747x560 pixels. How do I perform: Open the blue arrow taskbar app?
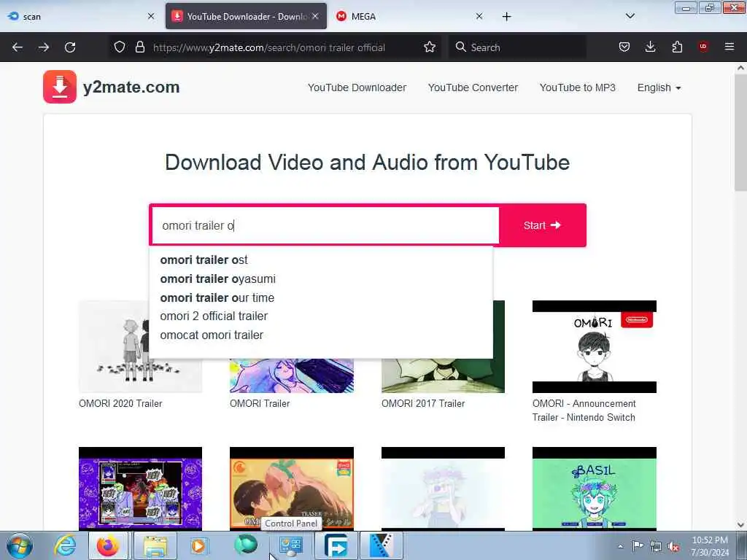336,545
